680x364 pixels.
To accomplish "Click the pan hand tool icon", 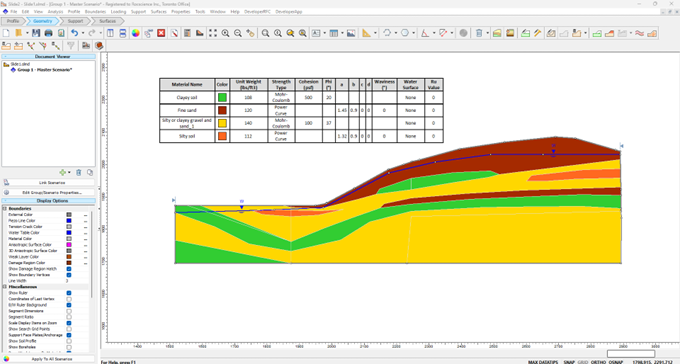I will point(251,33).
